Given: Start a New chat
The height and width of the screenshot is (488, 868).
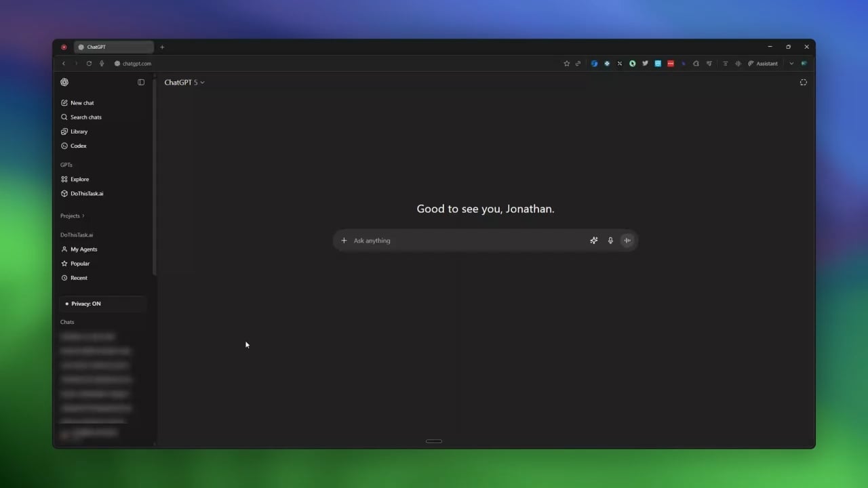Looking at the screenshot, I should pos(82,103).
